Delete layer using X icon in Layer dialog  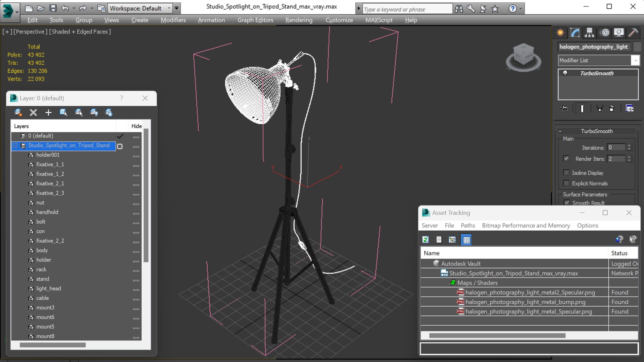tap(33, 113)
